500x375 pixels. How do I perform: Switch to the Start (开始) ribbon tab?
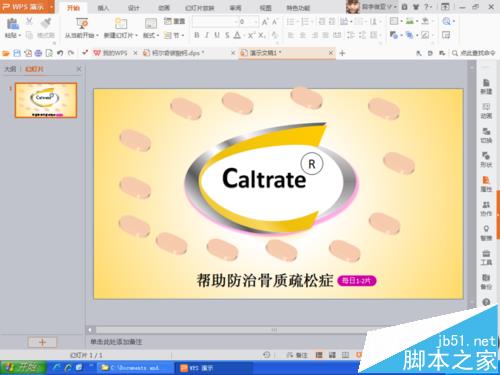click(73, 8)
